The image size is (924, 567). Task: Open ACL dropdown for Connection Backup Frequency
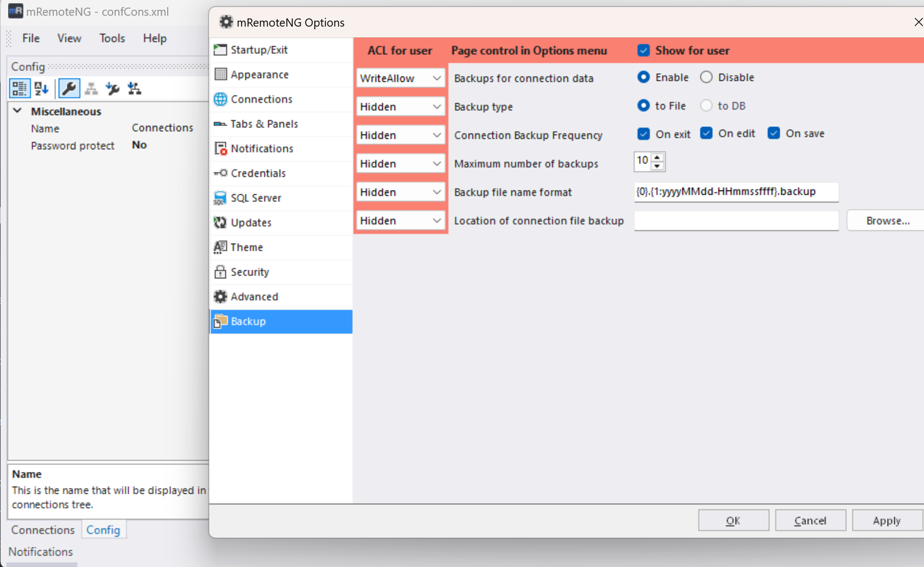tap(401, 135)
